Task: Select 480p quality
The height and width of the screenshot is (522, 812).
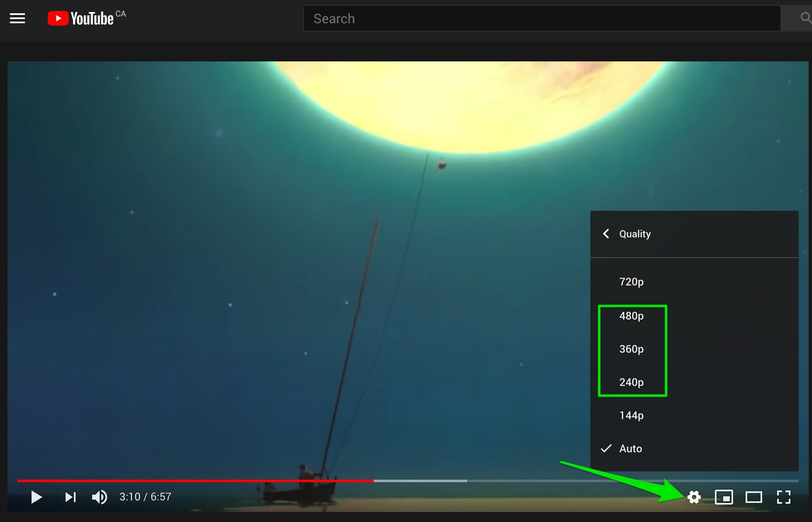Action: (x=631, y=316)
